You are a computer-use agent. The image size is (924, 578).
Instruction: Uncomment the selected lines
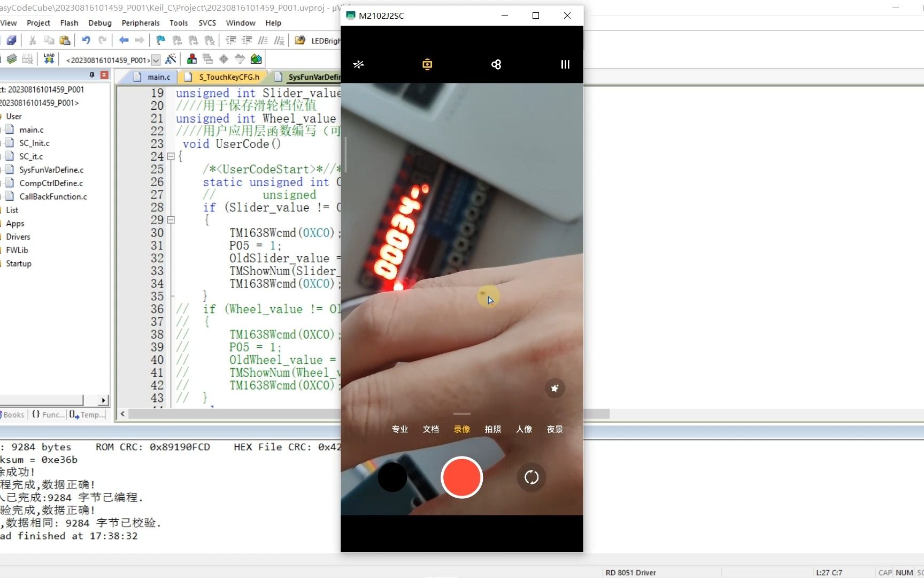click(x=279, y=40)
